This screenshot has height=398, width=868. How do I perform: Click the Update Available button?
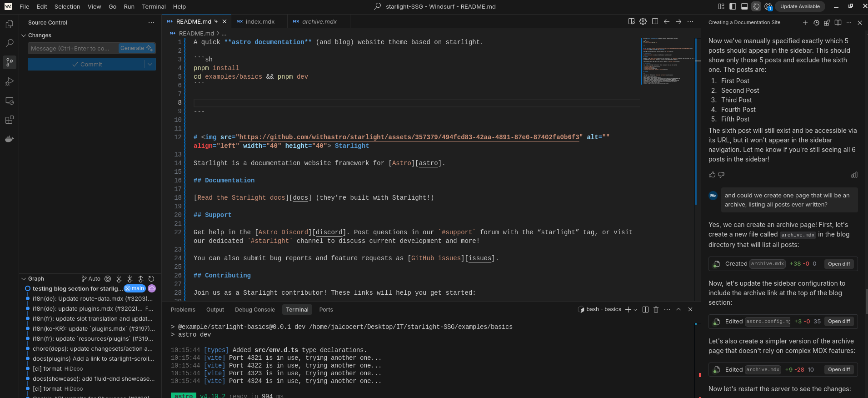800,6
